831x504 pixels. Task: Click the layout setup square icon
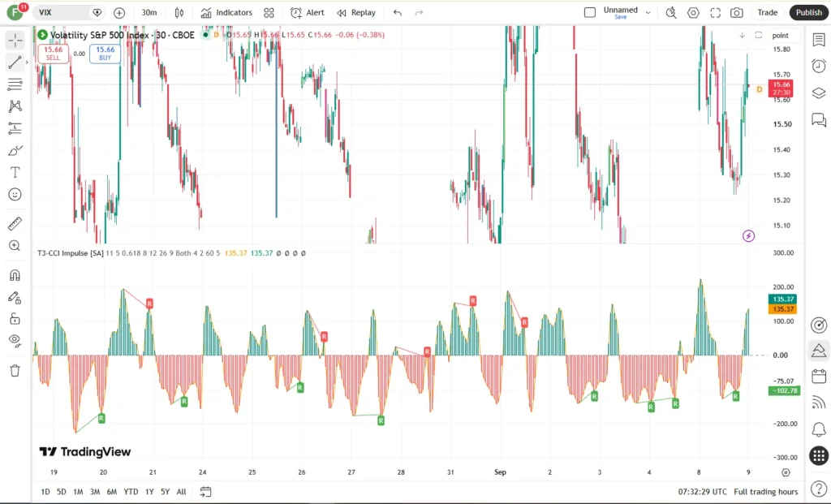tap(590, 13)
